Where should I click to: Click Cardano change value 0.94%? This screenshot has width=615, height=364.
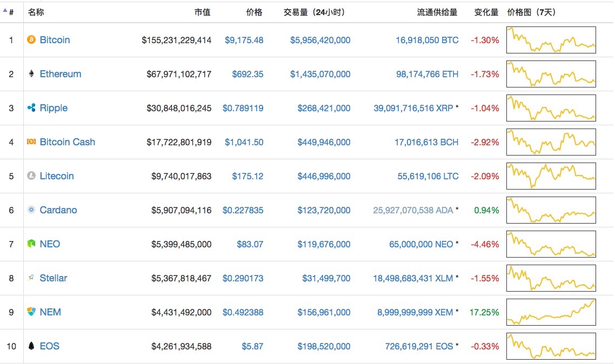486,211
